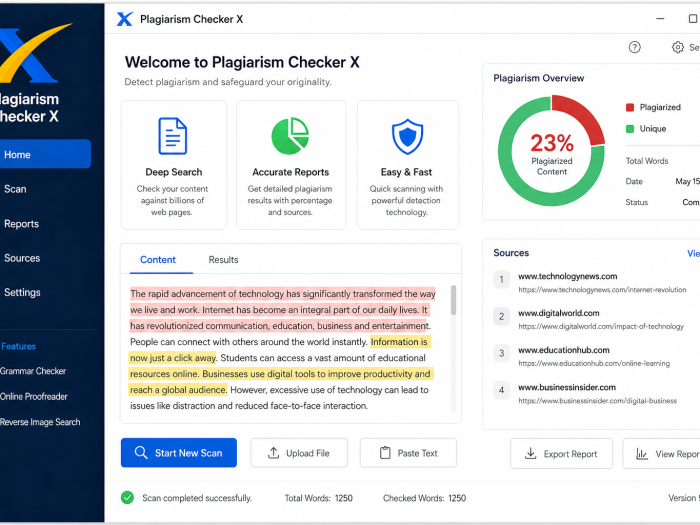The image size is (700, 525).
Task: Click the technologynews.com/internet-revolution URL
Action: 602,290
